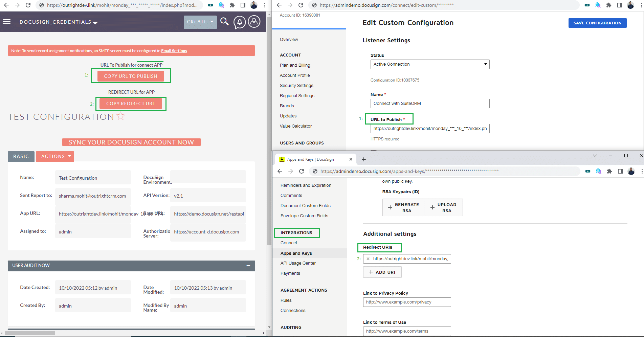
Task: Open extensions icon in Edit Custom Configuration browser
Action: pos(609,5)
